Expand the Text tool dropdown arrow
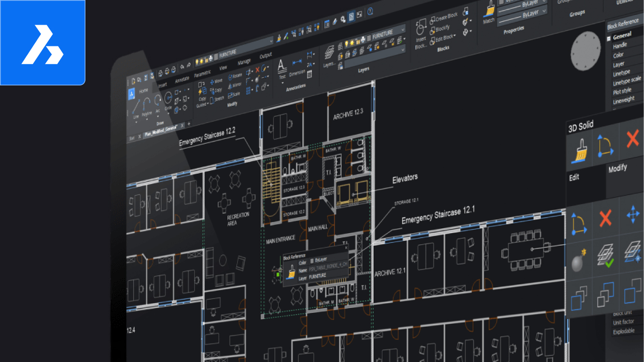Screen dimensions: 644x362 [282, 82]
